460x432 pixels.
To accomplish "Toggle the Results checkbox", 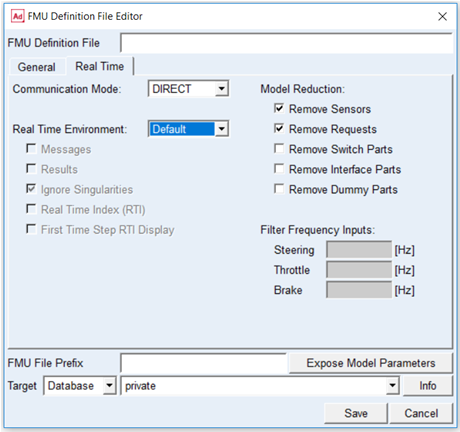I will tap(31, 169).
